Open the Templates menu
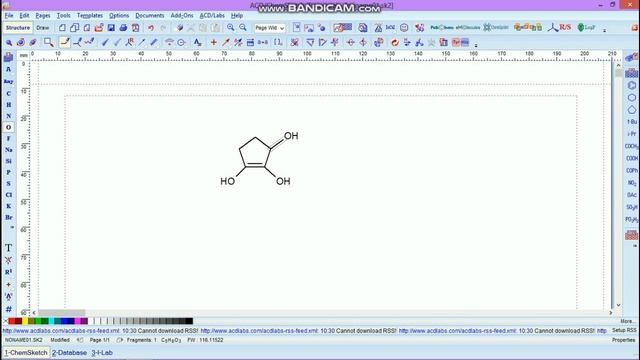The height and width of the screenshot is (360, 640). (90, 16)
